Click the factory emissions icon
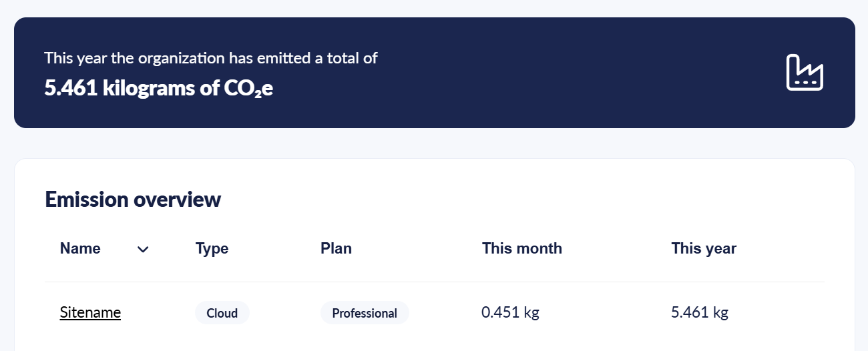The image size is (868, 351). 805,73
